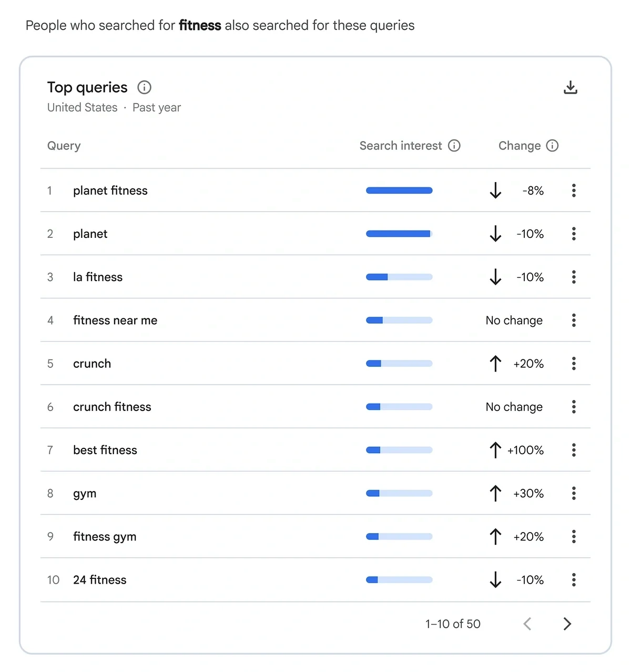Open more options for fitness gym row
Screen dimensions: 631x672
pos(574,537)
